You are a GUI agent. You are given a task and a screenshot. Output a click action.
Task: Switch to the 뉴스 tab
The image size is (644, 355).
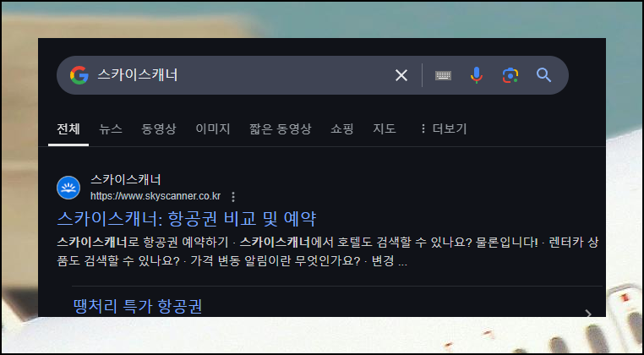111,129
